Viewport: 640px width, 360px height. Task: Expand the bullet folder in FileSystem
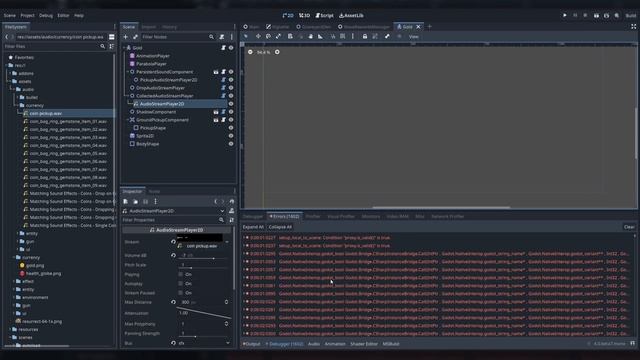point(18,98)
